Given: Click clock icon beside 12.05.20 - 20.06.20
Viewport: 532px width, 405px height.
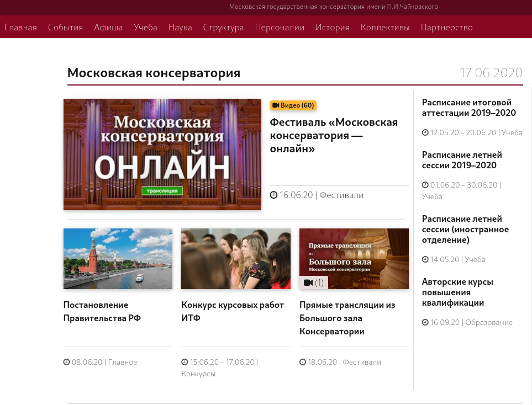Looking at the screenshot, I should [x=425, y=132].
